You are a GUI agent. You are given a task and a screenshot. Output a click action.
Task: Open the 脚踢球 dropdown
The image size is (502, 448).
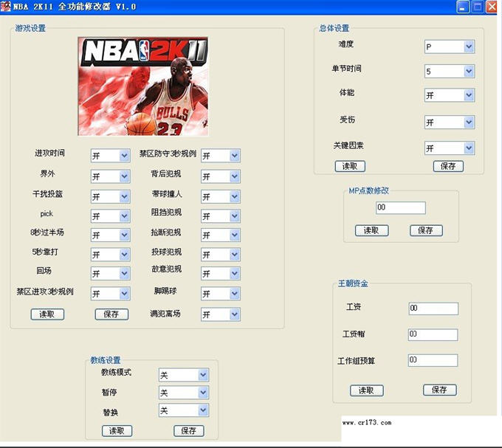[221, 294]
